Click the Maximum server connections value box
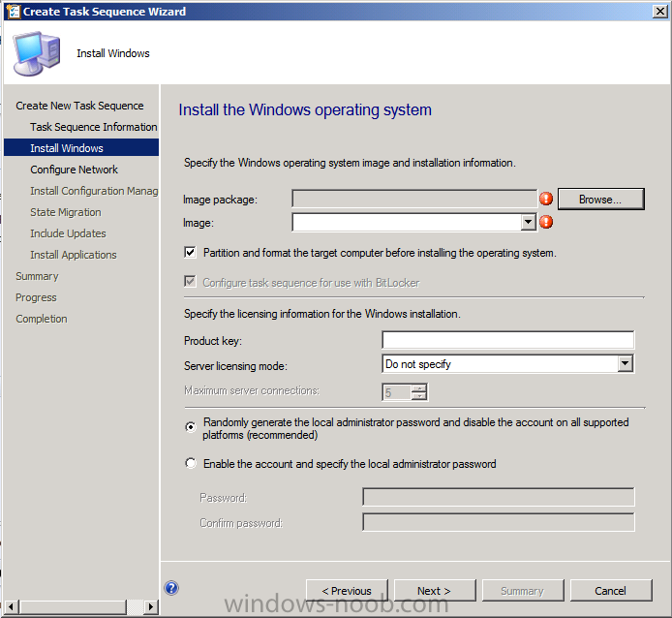This screenshot has height=618, width=672. pyautogui.click(x=397, y=392)
